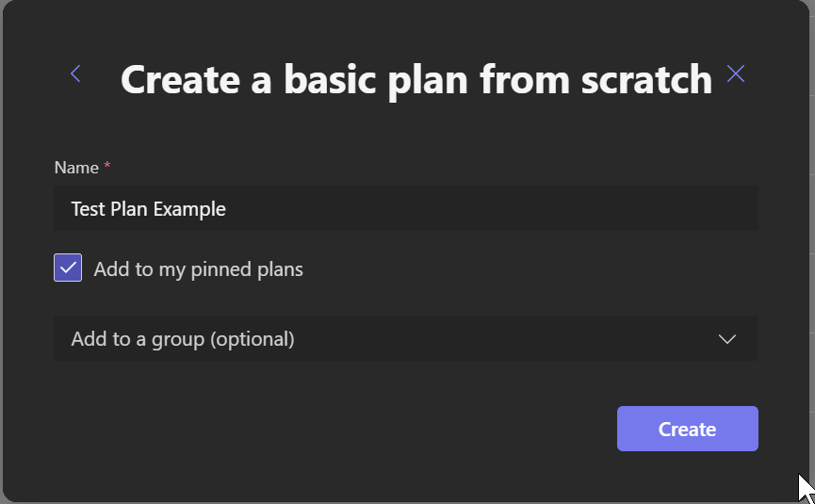This screenshot has width=815, height=504.
Task: Close the Create a basic plan dialog
Action: tap(736, 73)
